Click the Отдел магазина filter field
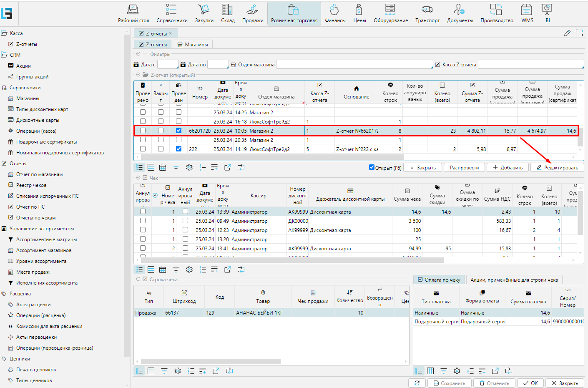Screen dimensions: 588x388 [x=354, y=65]
